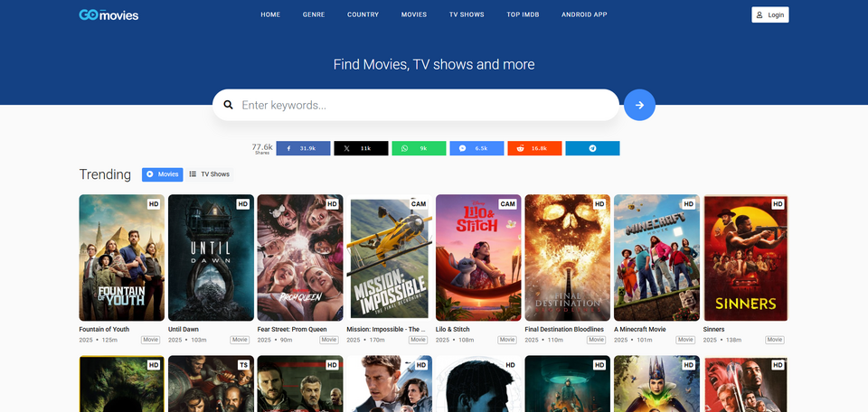Click 'Find Movies, TV shows and more' heading
Screen dimensions: 868x412
click(434, 65)
